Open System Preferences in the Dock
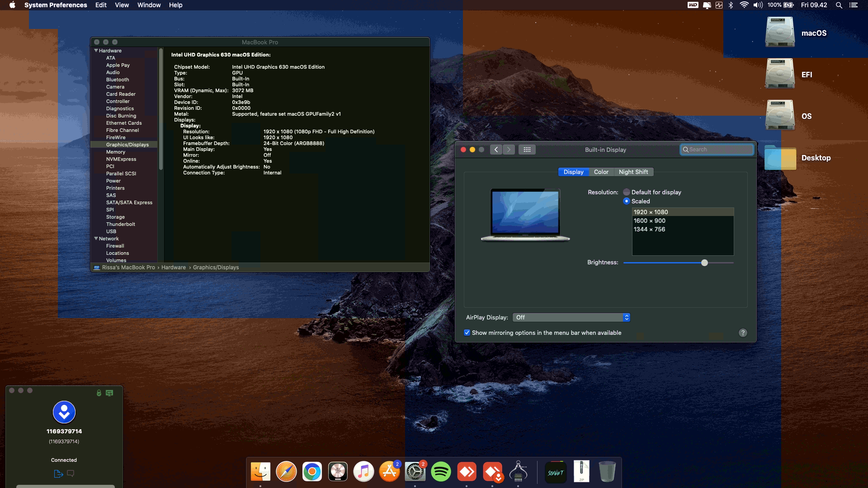 coord(415,472)
